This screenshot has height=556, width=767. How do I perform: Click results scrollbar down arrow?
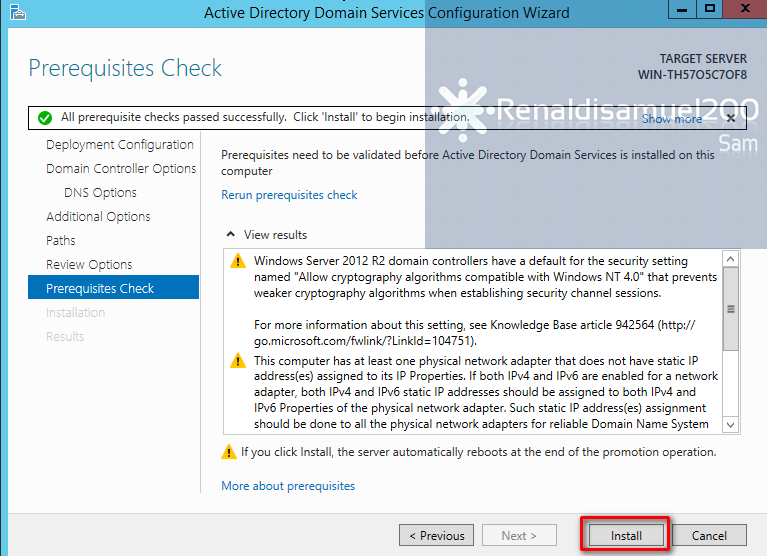coord(731,424)
